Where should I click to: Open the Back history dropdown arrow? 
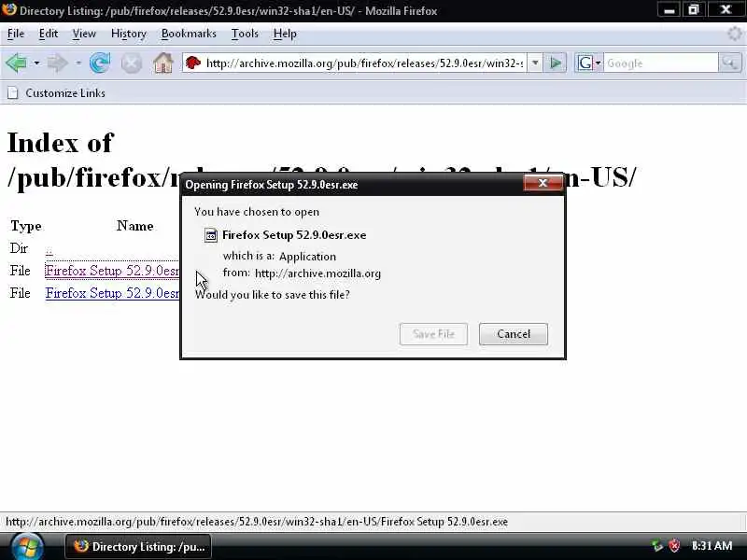(36, 63)
